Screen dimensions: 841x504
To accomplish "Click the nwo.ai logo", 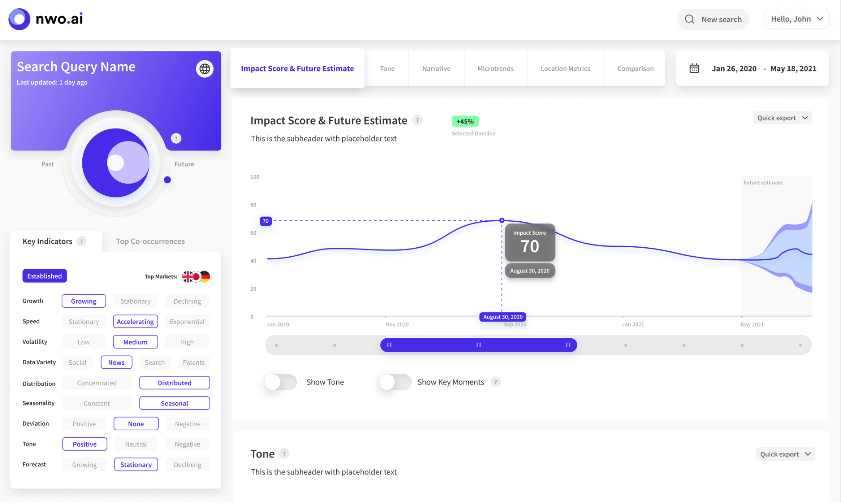I will click(46, 19).
